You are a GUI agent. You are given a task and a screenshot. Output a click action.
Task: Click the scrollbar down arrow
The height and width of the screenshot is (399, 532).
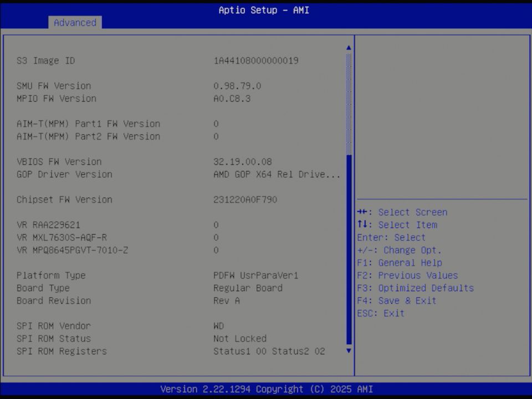tap(348, 351)
